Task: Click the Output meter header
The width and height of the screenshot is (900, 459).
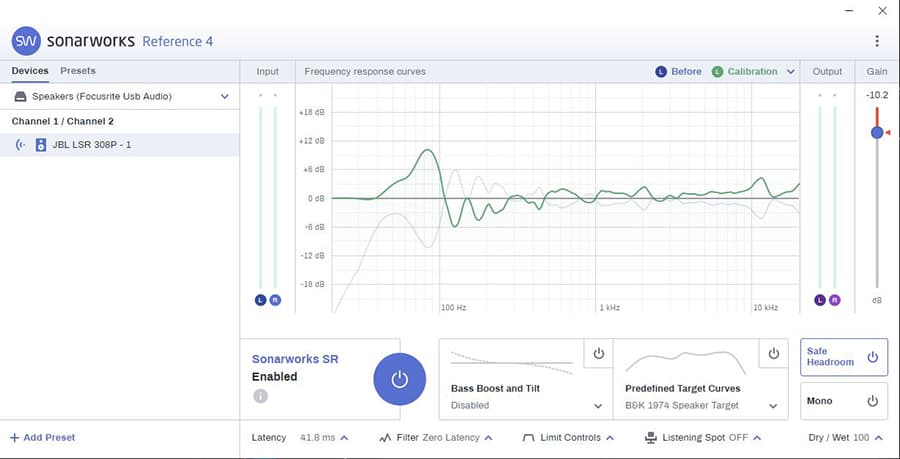Action: pos(827,72)
